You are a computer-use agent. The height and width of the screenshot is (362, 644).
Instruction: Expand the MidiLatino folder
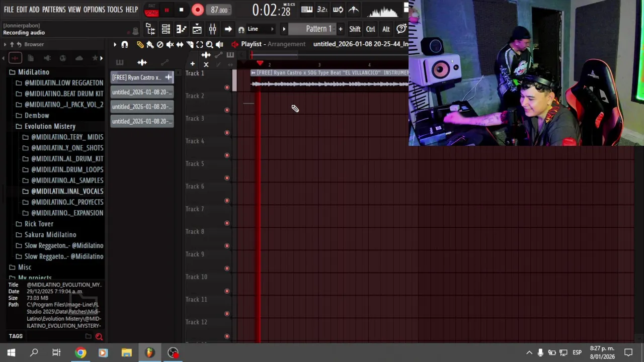click(33, 72)
